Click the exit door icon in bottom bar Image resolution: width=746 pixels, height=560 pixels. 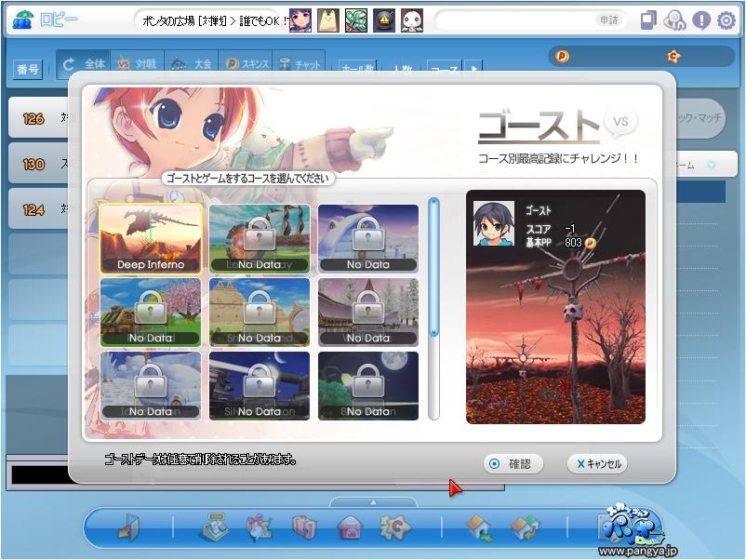pos(128,527)
